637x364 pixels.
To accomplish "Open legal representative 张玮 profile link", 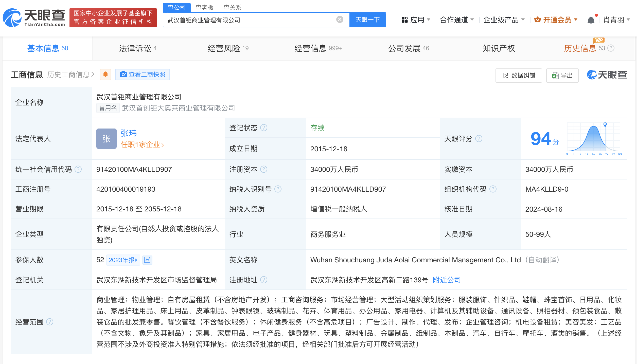I will (128, 133).
